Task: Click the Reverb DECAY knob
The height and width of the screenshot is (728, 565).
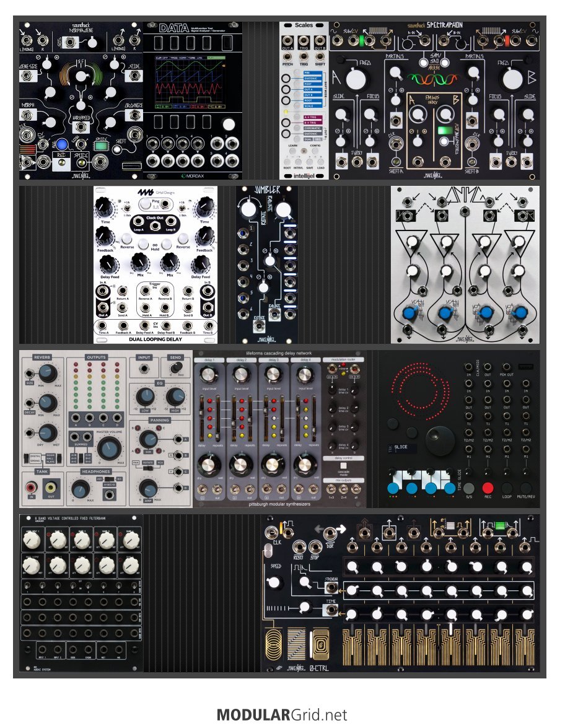Action: click(47, 403)
